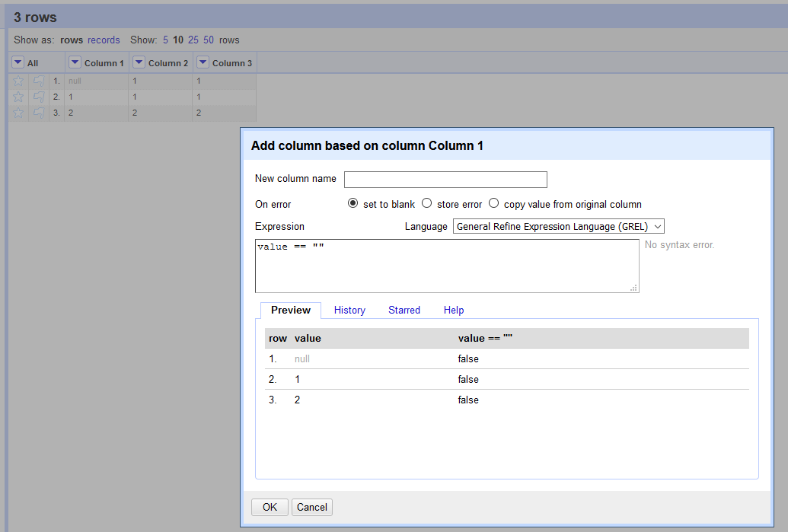Star row 2 in the data table
This screenshot has width=788, height=532.
18,97
